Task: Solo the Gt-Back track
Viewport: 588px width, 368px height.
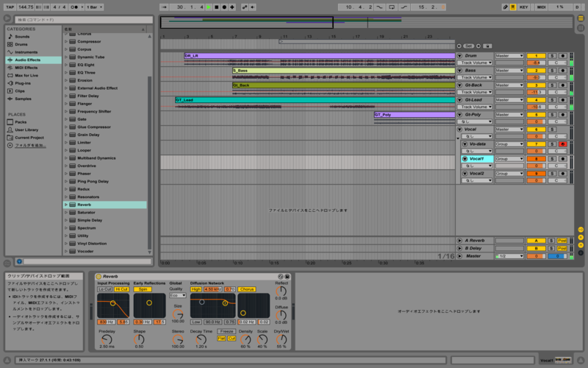Action: [x=552, y=85]
